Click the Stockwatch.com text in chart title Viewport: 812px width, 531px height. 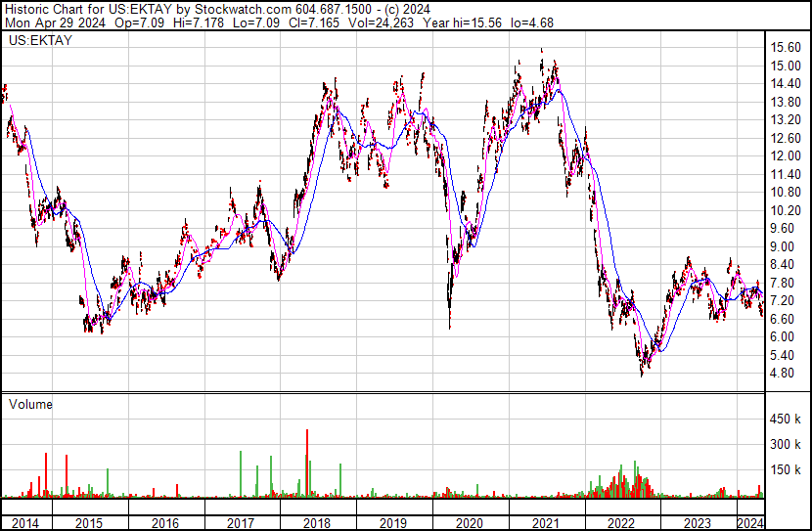coord(244,10)
